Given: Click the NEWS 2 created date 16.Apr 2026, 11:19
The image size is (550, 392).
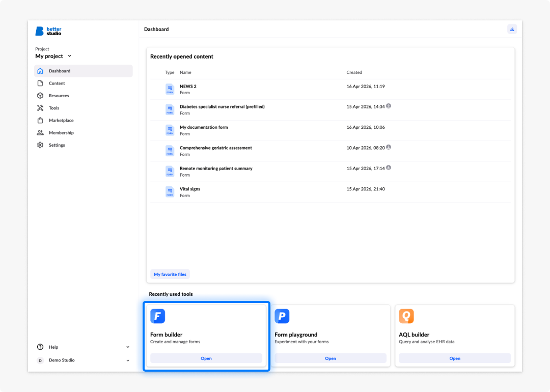Looking at the screenshot, I should pos(366,86).
